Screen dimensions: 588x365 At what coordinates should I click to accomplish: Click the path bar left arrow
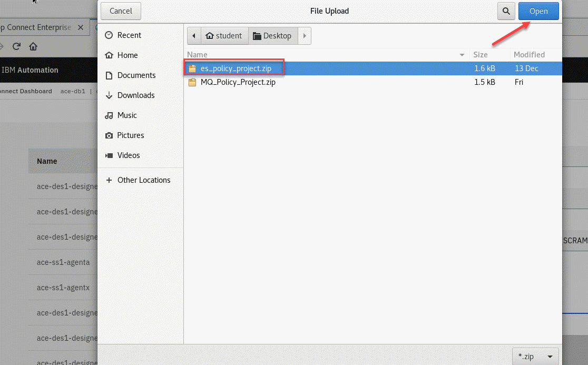[194, 36]
